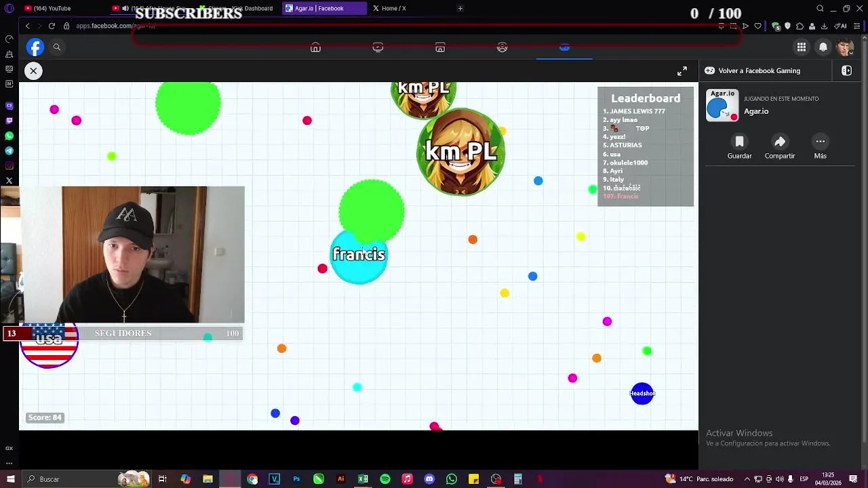Click the Score: 84 label
The image size is (868, 488).
[x=45, y=418]
